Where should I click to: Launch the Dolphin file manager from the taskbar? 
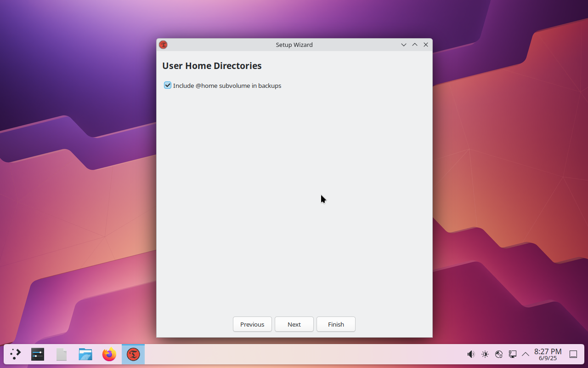85,354
